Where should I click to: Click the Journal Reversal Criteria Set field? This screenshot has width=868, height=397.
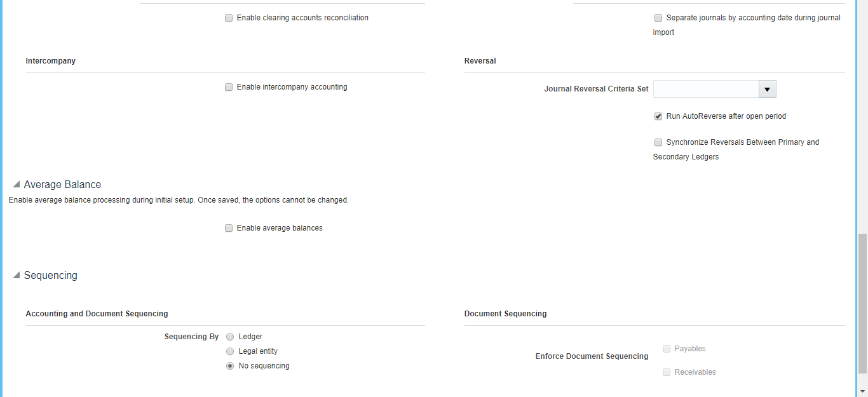pos(706,90)
